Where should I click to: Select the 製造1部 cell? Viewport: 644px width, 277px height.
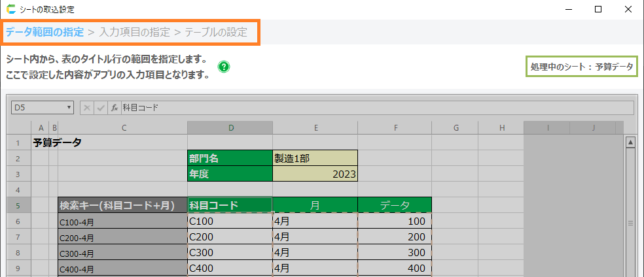click(315, 157)
